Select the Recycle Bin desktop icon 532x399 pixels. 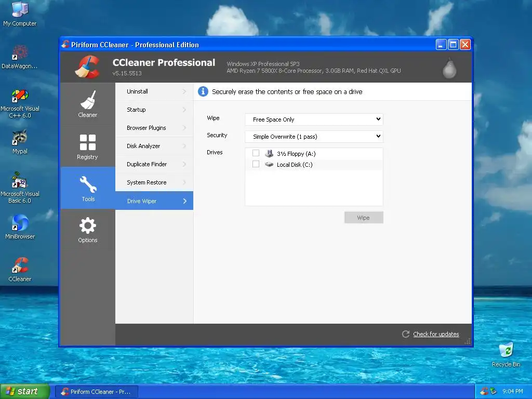(x=506, y=355)
